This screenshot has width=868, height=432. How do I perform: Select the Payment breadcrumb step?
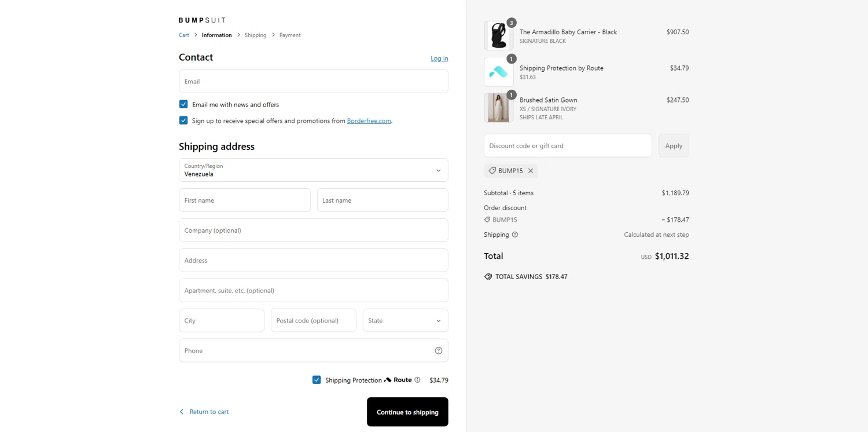(x=290, y=35)
